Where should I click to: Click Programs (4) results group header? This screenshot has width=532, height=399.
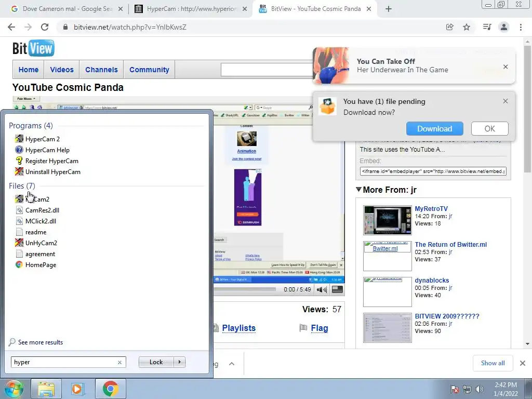31,126
